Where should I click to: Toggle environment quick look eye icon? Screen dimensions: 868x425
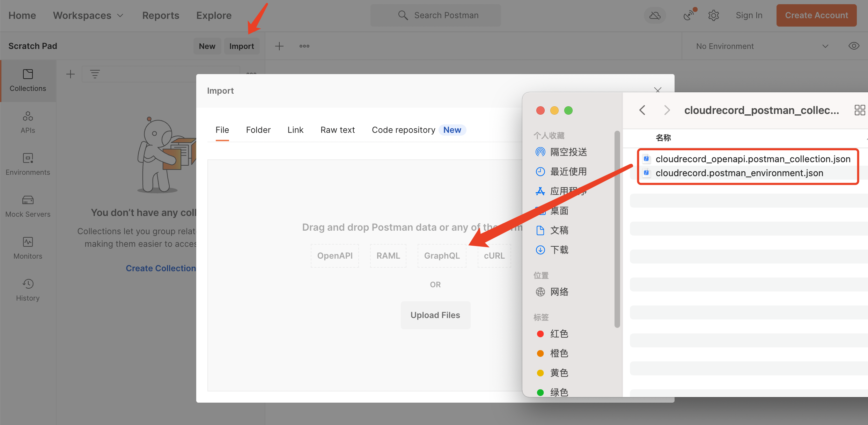pyautogui.click(x=854, y=46)
